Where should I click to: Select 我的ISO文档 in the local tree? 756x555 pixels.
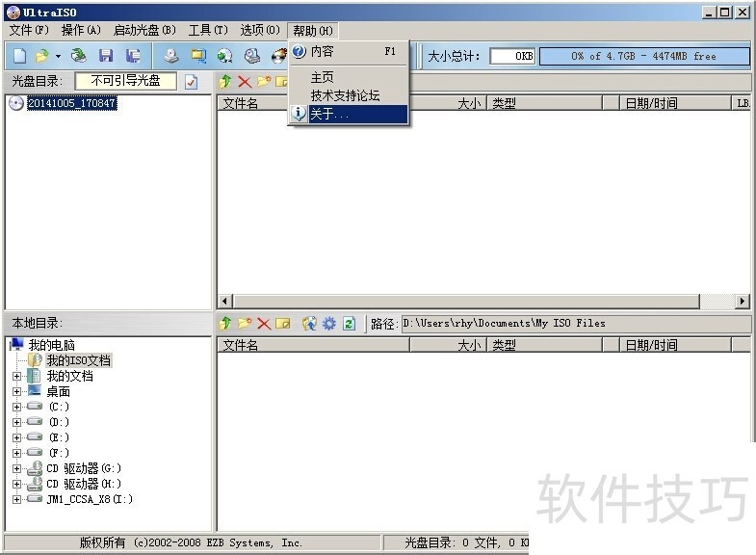pos(79,360)
